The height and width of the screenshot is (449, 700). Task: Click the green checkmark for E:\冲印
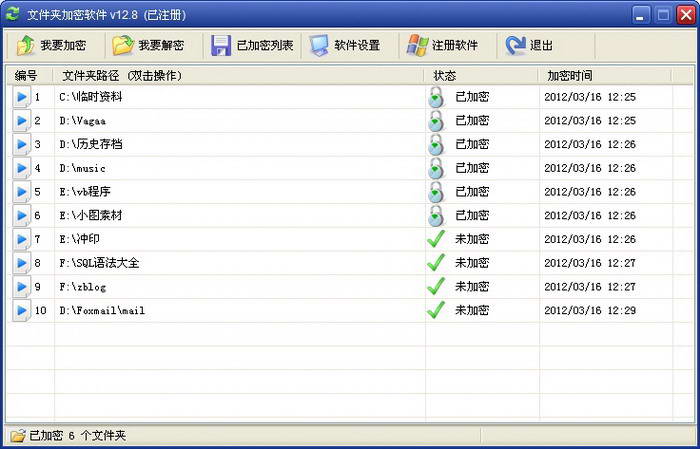tap(436, 239)
